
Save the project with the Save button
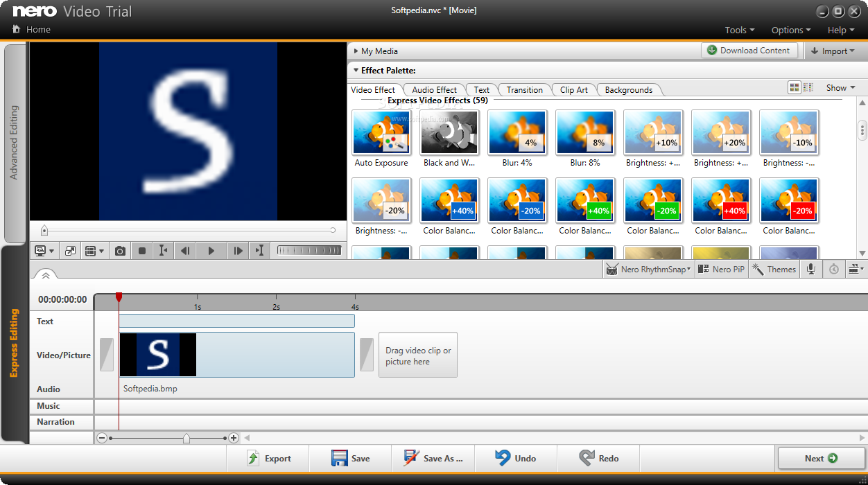click(351, 458)
